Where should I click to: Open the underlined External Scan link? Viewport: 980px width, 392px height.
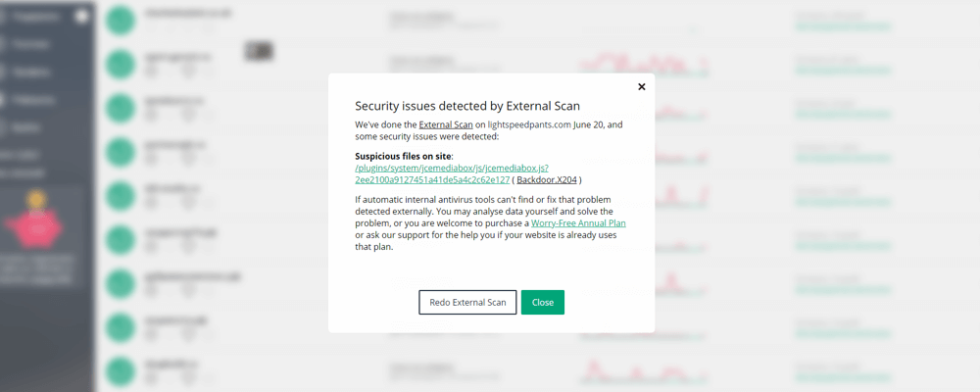pos(446,124)
